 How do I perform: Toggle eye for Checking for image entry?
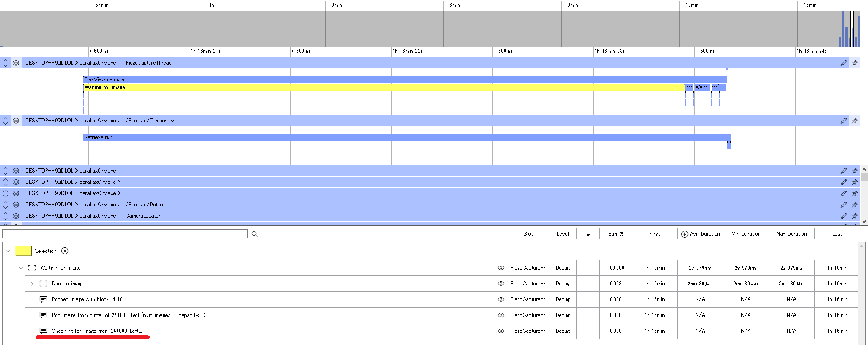point(500,331)
